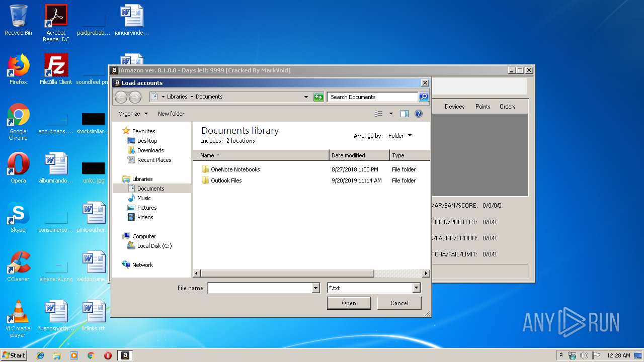Click the green refresh button by address bar

pyautogui.click(x=318, y=97)
